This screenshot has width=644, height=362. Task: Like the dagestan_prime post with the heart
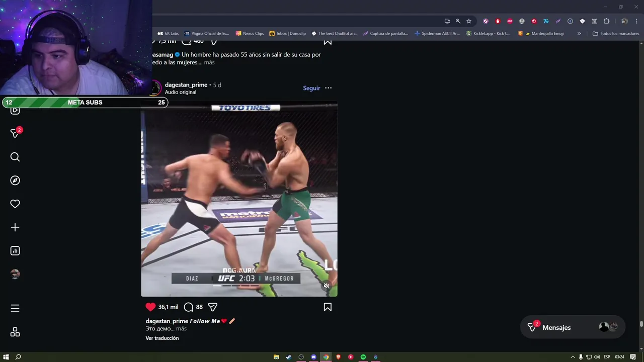(x=150, y=307)
